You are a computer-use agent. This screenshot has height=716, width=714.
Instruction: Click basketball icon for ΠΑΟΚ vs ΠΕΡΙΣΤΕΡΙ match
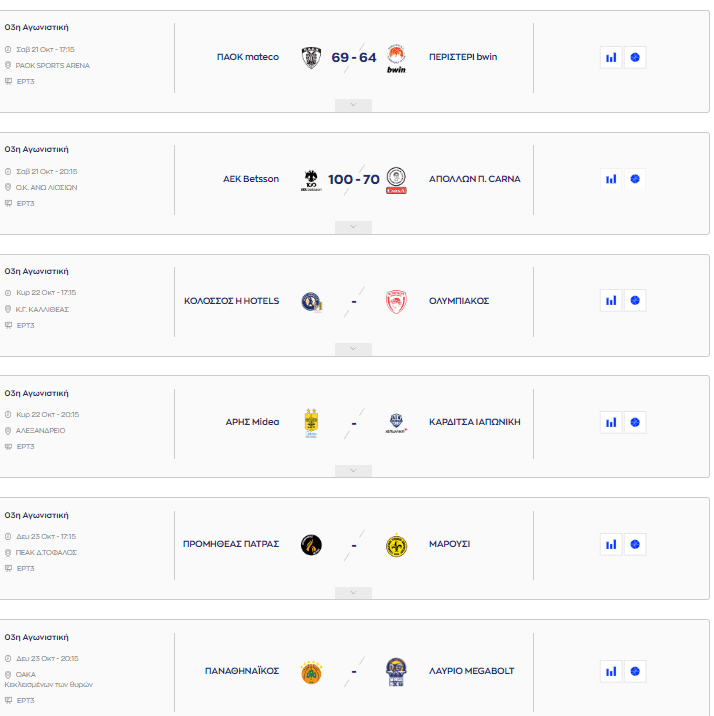(x=635, y=58)
